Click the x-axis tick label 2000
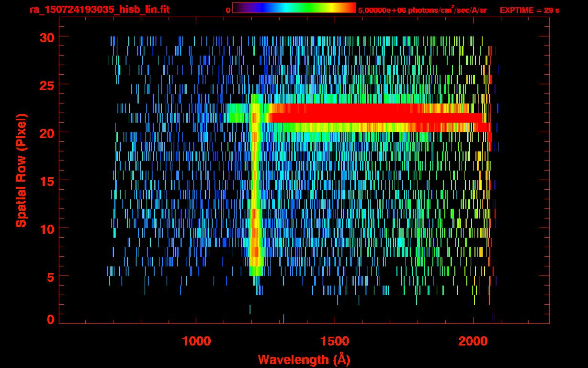 click(x=473, y=341)
